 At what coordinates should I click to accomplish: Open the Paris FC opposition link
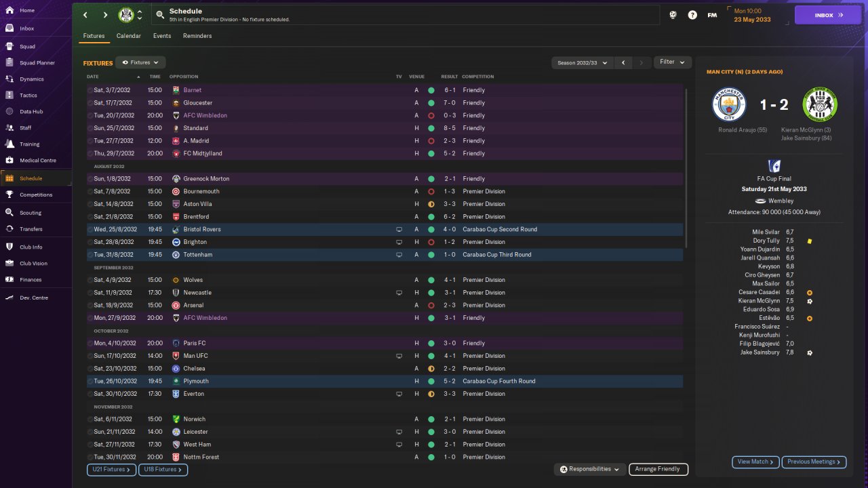(x=194, y=344)
